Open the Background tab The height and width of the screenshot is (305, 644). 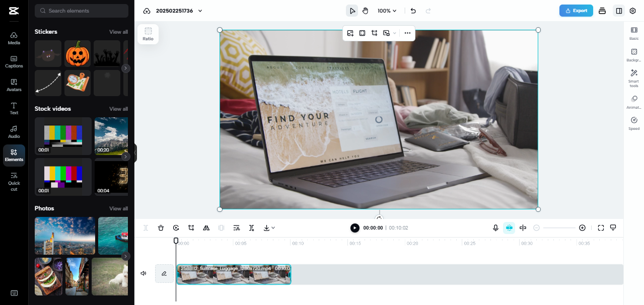point(634,55)
